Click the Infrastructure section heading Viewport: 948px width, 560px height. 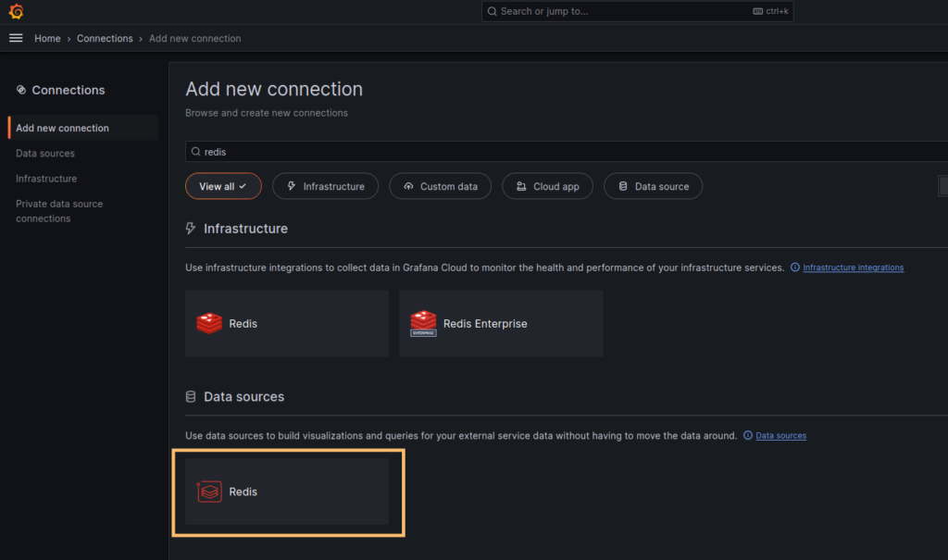[245, 229]
